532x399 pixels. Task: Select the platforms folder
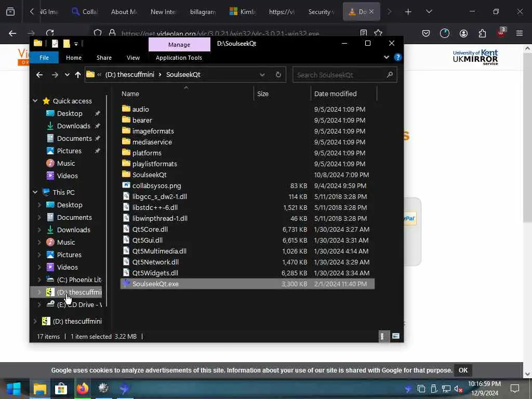tap(147, 153)
